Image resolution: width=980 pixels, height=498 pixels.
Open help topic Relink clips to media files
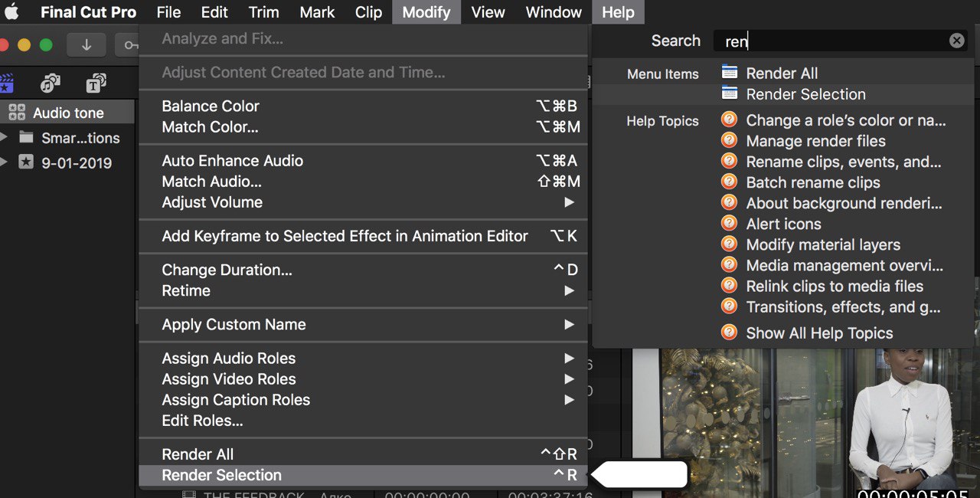(x=835, y=286)
